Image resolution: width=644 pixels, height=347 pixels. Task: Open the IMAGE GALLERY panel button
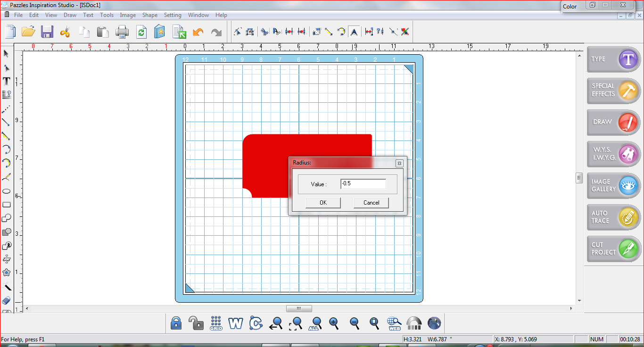(x=613, y=185)
